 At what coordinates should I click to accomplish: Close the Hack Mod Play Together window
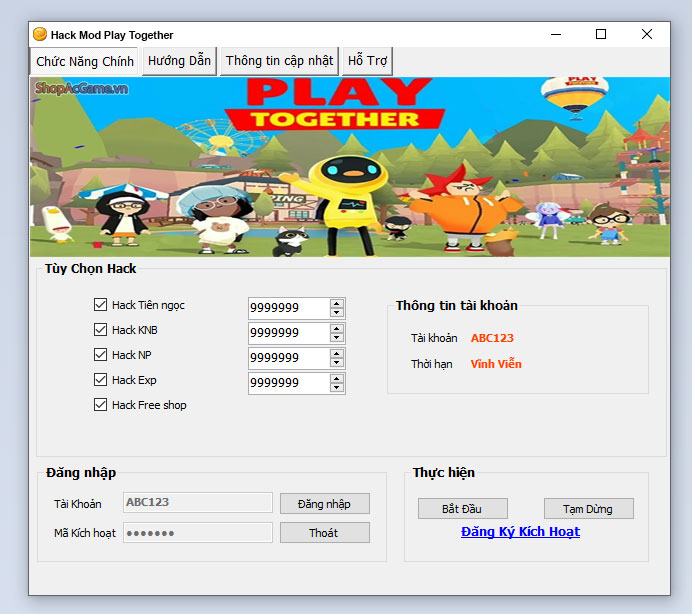coord(647,34)
